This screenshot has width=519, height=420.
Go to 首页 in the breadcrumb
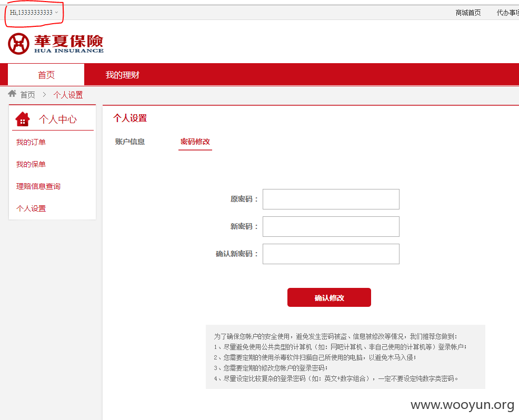click(28, 95)
